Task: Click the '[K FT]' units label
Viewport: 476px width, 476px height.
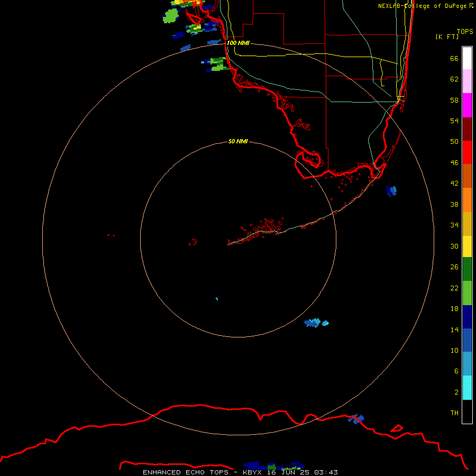Action: coord(447,36)
